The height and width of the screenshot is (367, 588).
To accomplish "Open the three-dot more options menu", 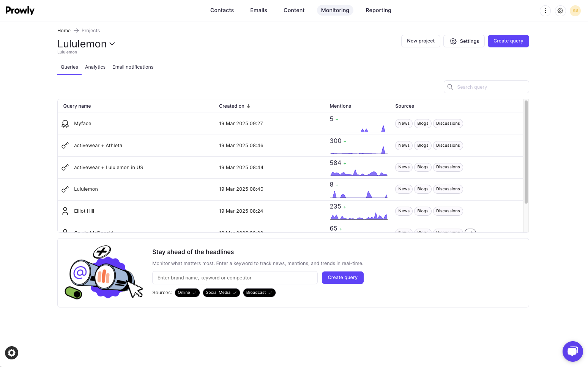I will (545, 11).
